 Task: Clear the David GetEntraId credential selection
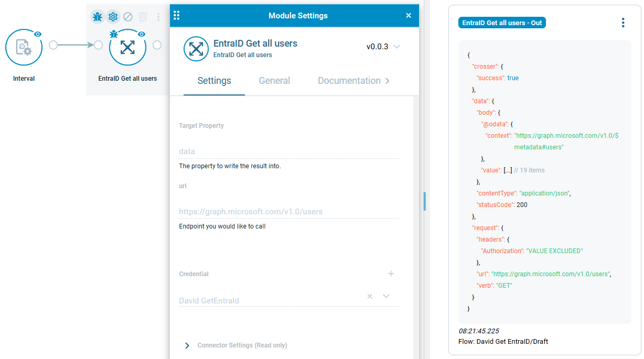[370, 296]
